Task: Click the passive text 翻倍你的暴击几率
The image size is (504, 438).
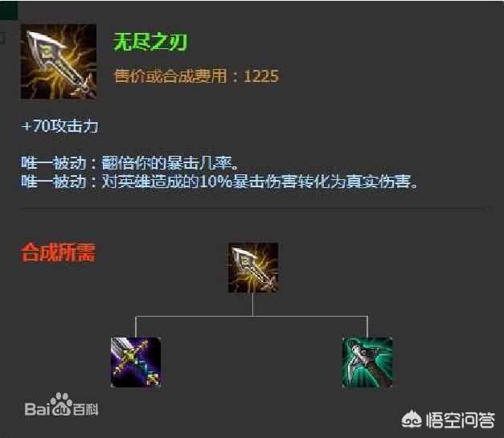Action: [167, 163]
